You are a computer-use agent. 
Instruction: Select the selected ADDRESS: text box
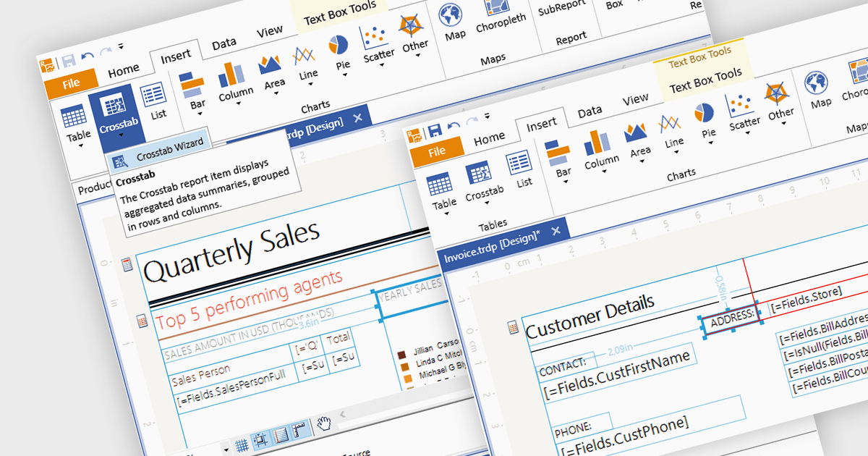point(731,318)
